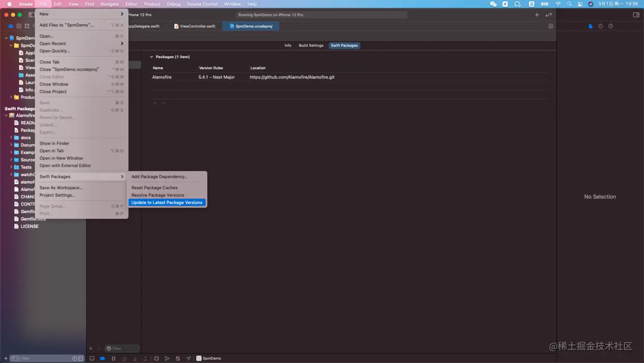Expand the docs folder

(11, 138)
